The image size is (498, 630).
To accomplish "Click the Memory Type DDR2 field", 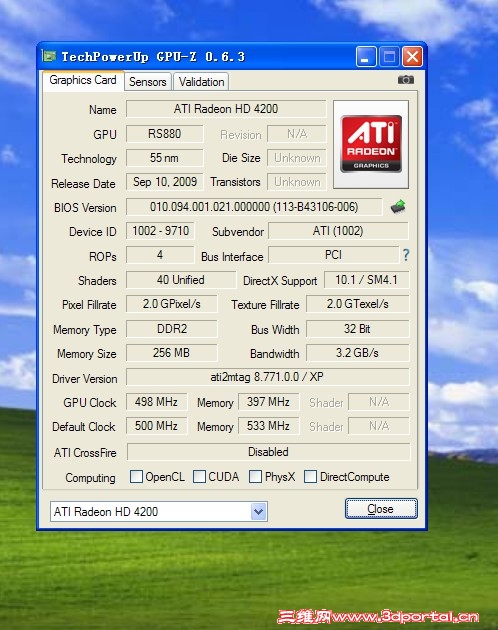I will pos(172,329).
